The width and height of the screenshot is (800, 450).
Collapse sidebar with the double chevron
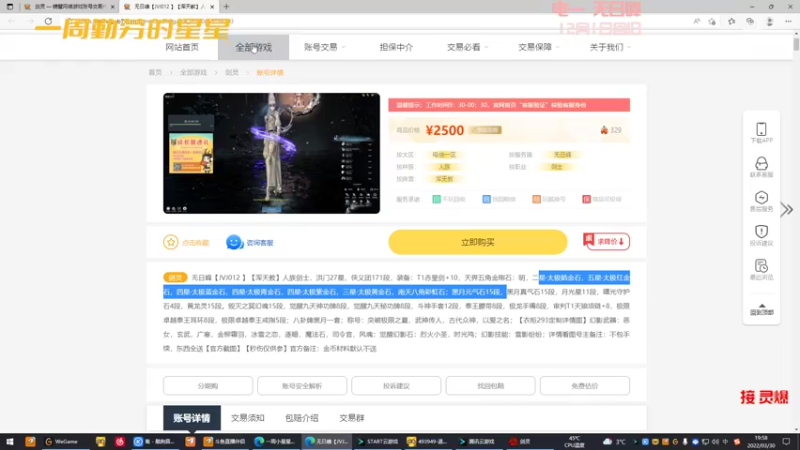click(x=787, y=209)
